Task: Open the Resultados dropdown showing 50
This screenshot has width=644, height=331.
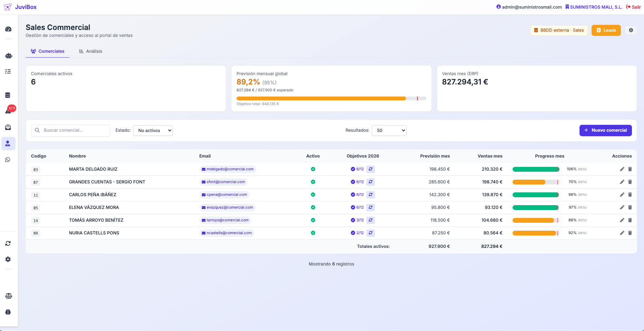Action: pos(389,131)
